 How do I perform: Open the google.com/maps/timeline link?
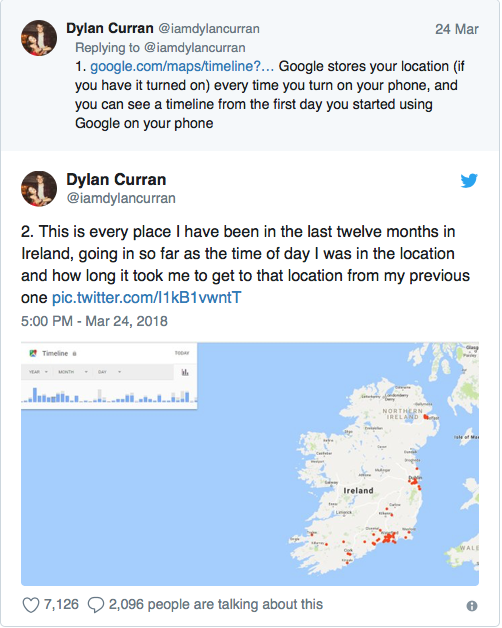coord(182,66)
